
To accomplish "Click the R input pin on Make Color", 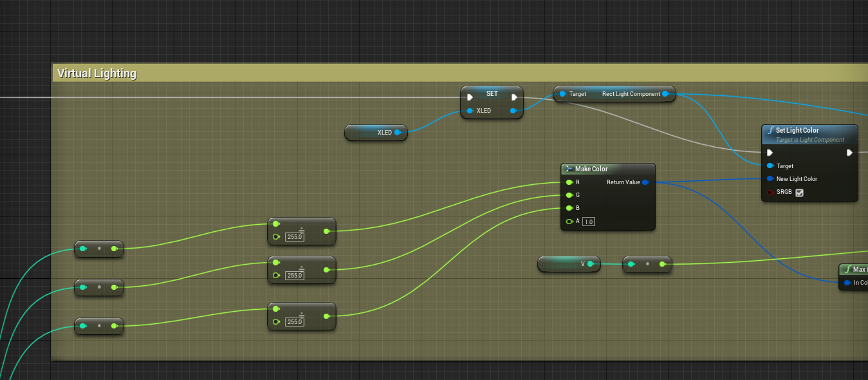I will (569, 182).
